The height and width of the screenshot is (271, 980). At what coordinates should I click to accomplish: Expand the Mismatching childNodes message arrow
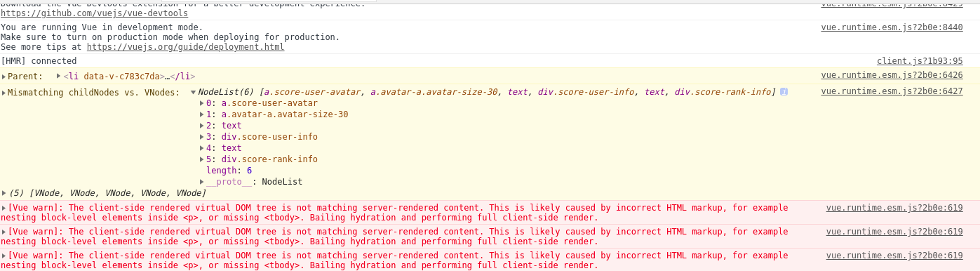pos(4,93)
